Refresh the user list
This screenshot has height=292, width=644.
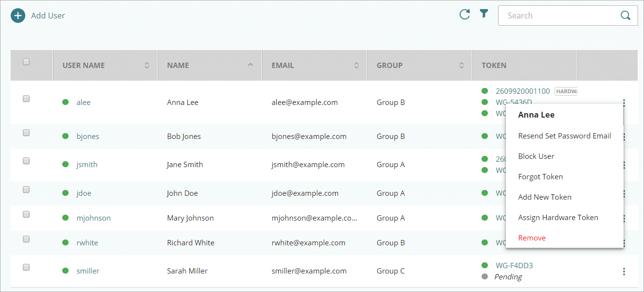click(465, 15)
